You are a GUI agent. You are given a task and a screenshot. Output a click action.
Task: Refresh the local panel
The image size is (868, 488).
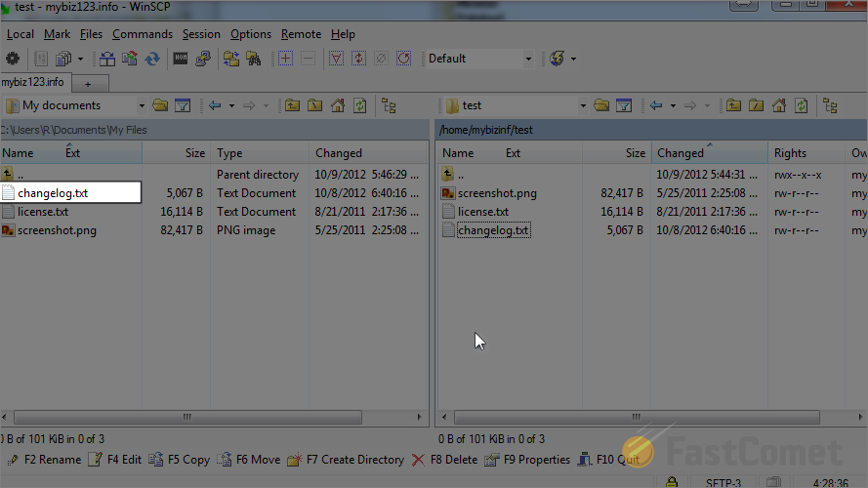click(360, 105)
